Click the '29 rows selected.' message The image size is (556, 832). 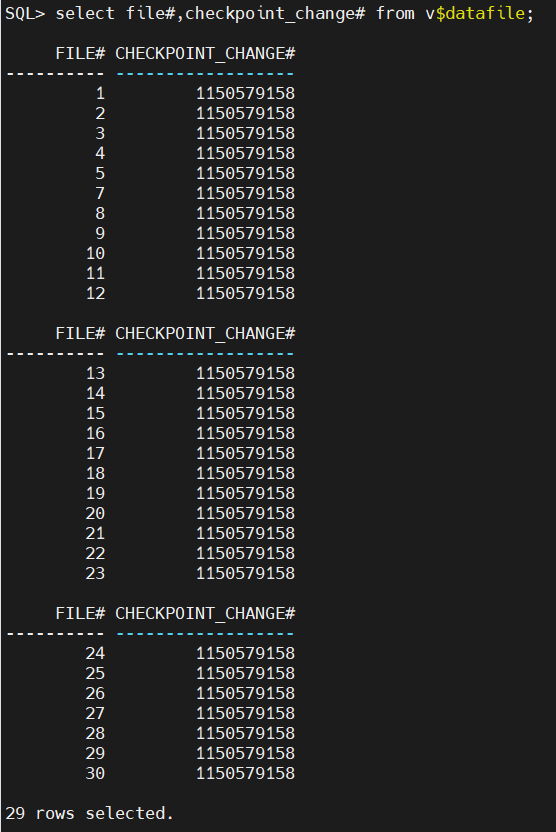[89, 813]
